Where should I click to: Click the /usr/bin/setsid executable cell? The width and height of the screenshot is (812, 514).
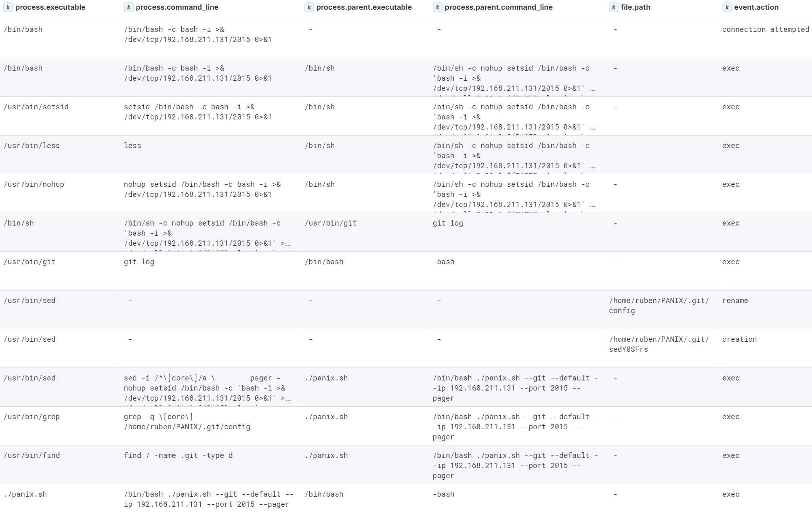tap(36, 107)
